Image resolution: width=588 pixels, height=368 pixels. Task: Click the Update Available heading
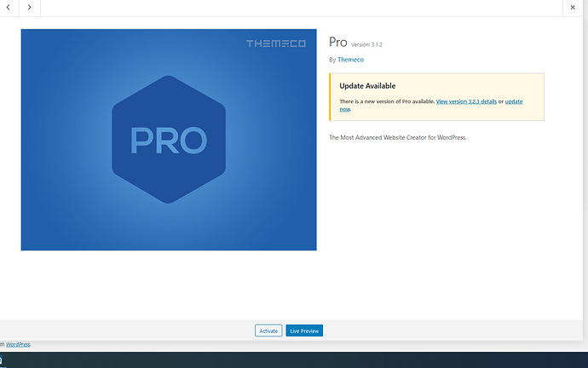367,86
